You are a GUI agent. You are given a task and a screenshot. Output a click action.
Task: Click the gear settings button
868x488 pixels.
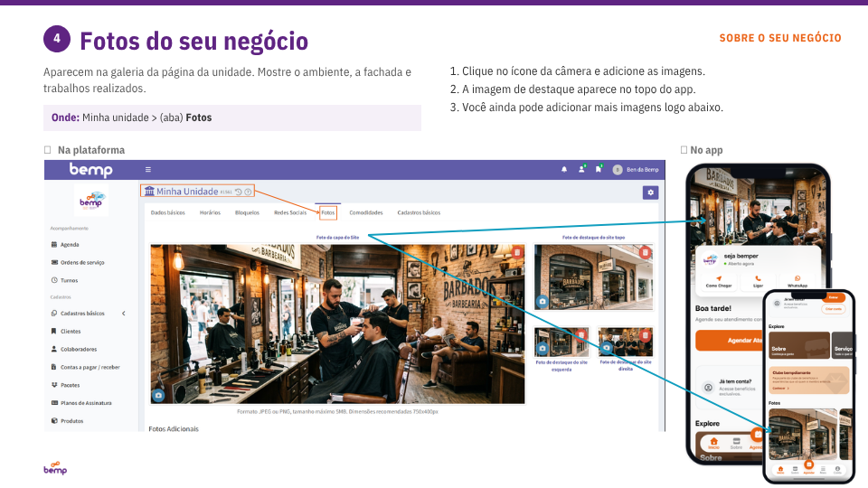coord(650,192)
